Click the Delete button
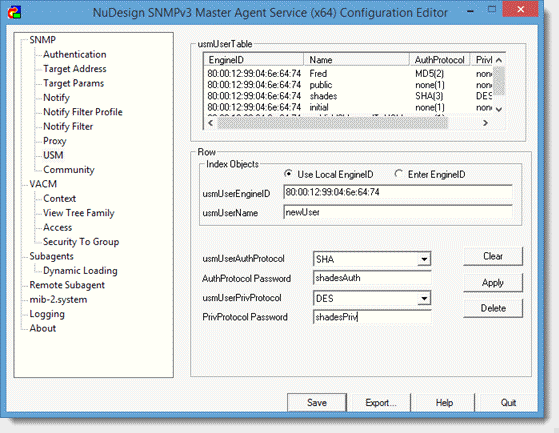 [x=493, y=308]
